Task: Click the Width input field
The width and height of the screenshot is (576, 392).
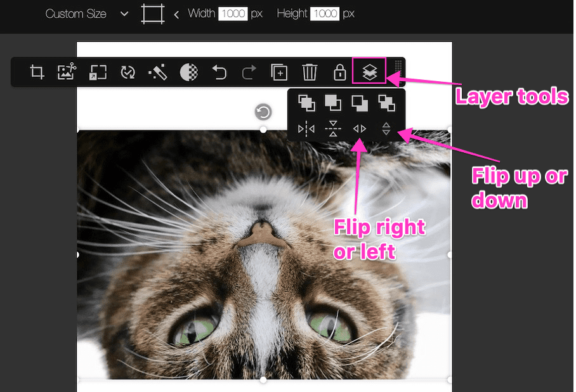Action: point(233,14)
